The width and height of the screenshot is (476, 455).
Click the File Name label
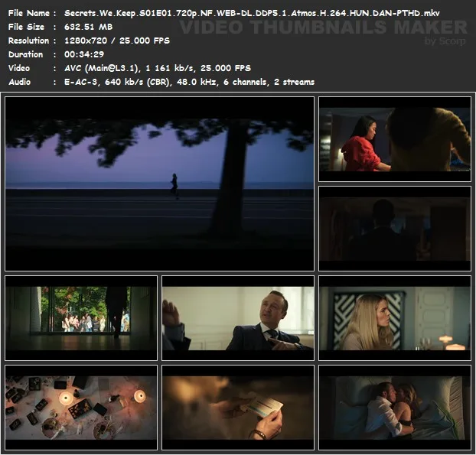click(x=29, y=13)
